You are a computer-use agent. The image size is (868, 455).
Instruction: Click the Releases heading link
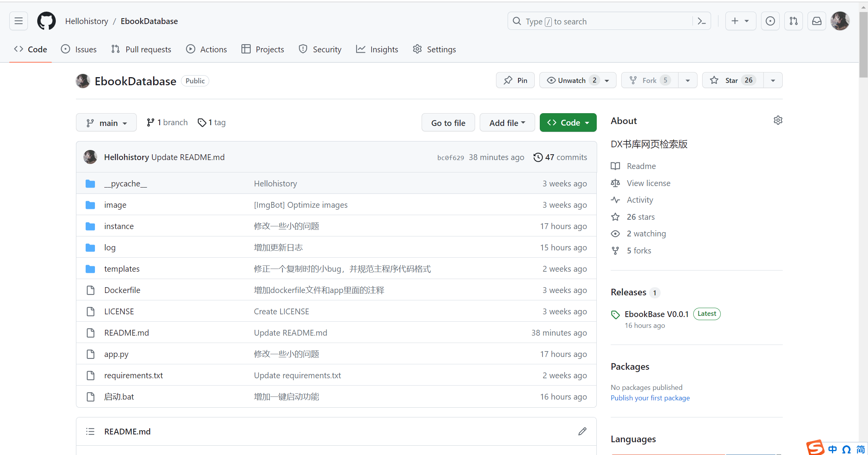(629, 292)
